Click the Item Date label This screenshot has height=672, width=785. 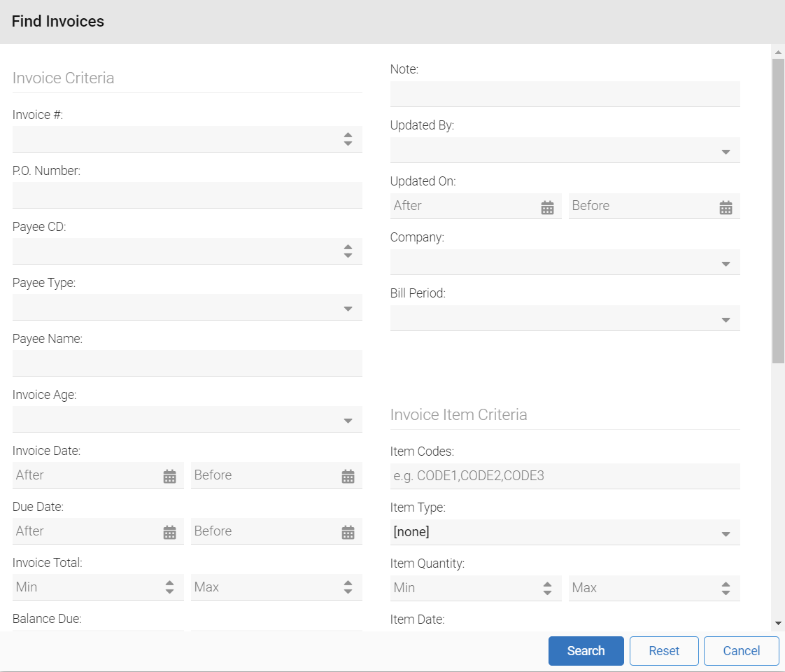tap(417, 619)
